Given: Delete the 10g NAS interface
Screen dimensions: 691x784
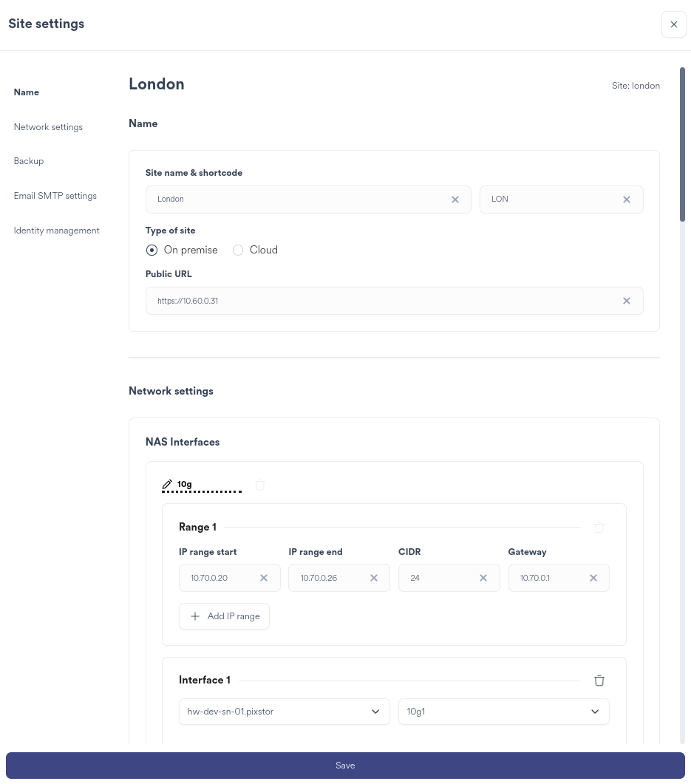Looking at the screenshot, I should click(260, 484).
